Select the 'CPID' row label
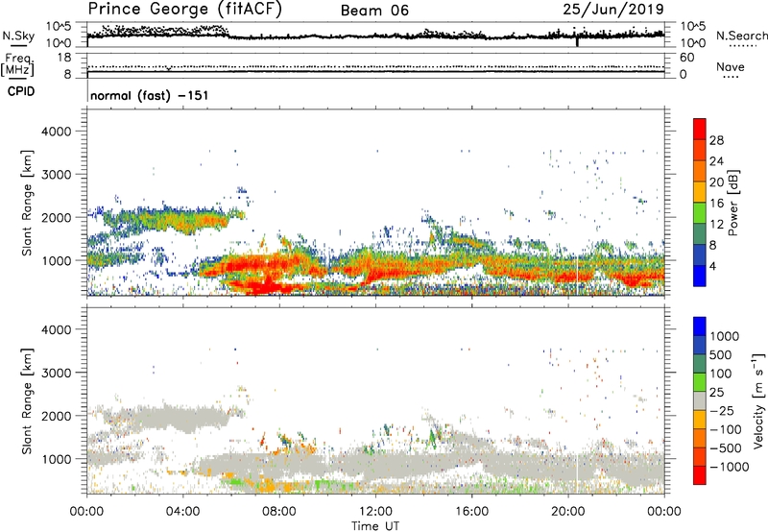 21,91
